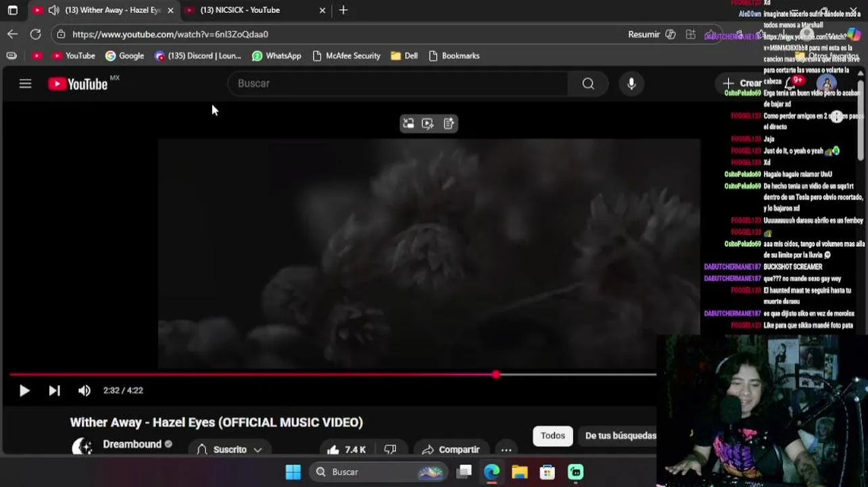This screenshot has height=487, width=868.
Task: Click the taskbar Buscar search box
Action: pos(379,471)
